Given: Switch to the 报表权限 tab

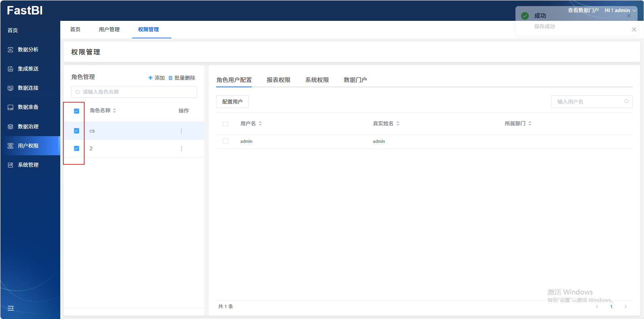Looking at the screenshot, I should point(278,80).
